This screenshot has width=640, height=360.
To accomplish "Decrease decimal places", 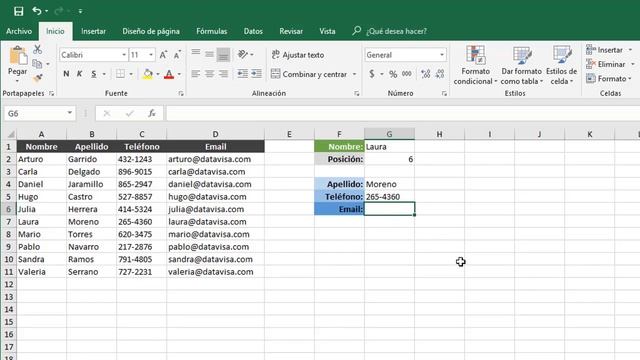I will click(440, 74).
